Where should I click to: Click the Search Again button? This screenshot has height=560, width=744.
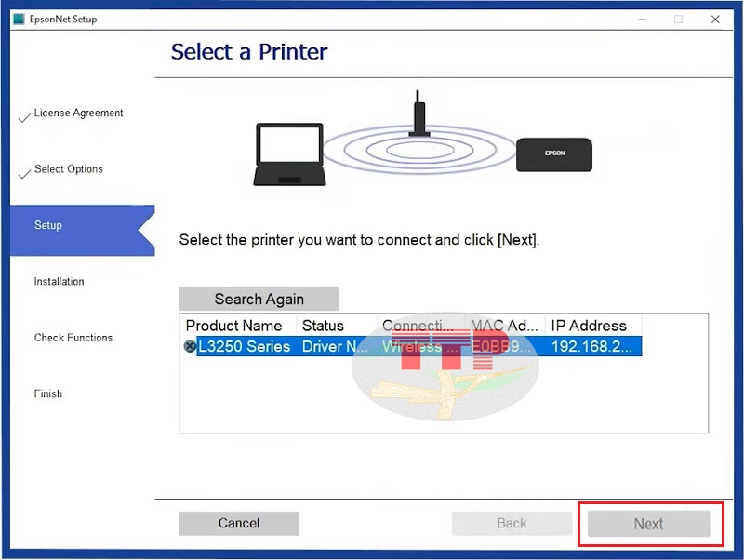pyautogui.click(x=259, y=299)
